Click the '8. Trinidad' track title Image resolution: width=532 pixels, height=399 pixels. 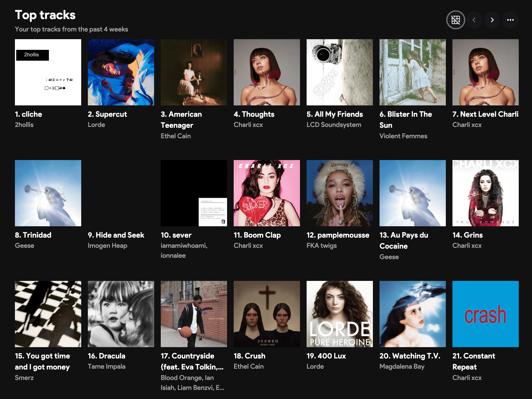click(33, 235)
